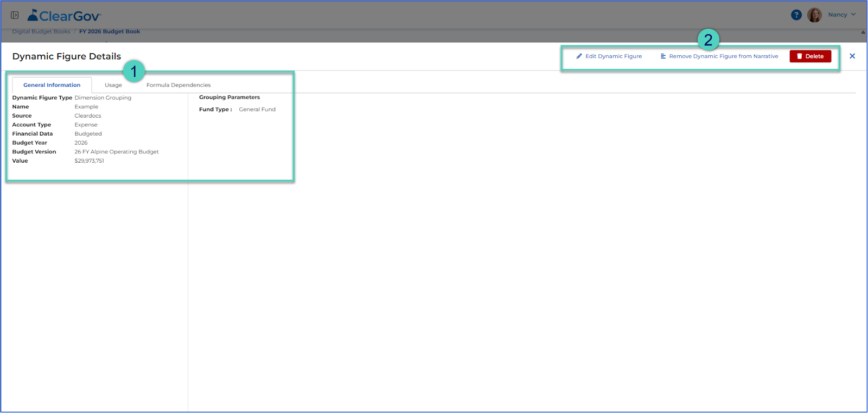Click the numbered callout marker 1
868x413 pixels.
pos(134,71)
